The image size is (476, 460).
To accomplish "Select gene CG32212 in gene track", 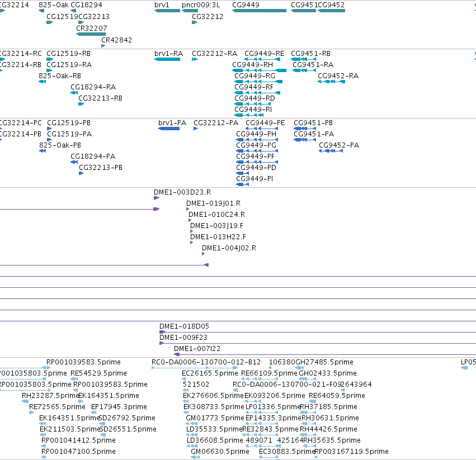I will 195,22.
